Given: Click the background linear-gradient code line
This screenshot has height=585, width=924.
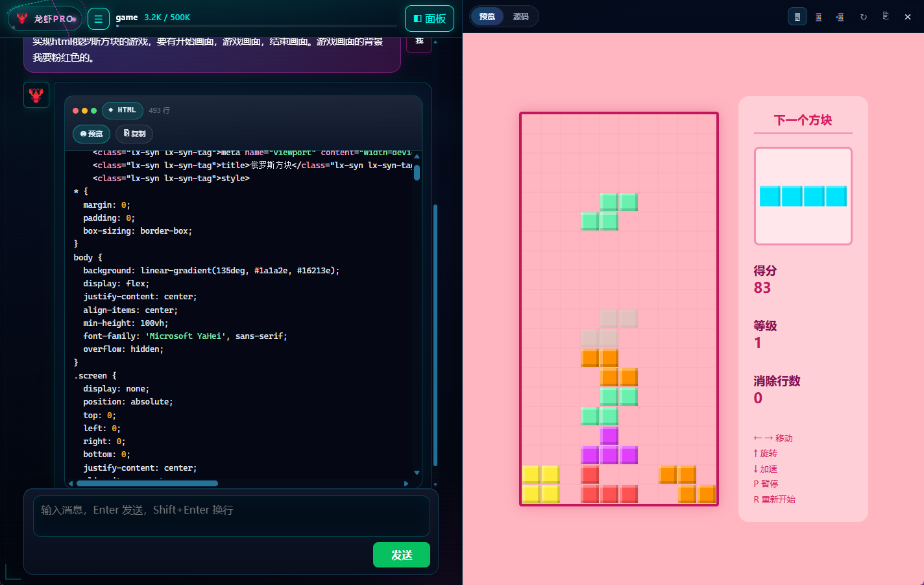Looking at the screenshot, I should [x=212, y=271].
